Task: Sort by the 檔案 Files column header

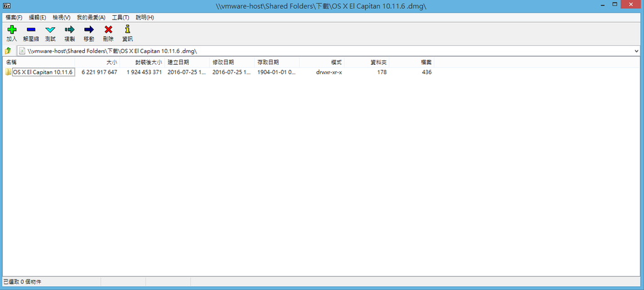Action: pos(411,62)
